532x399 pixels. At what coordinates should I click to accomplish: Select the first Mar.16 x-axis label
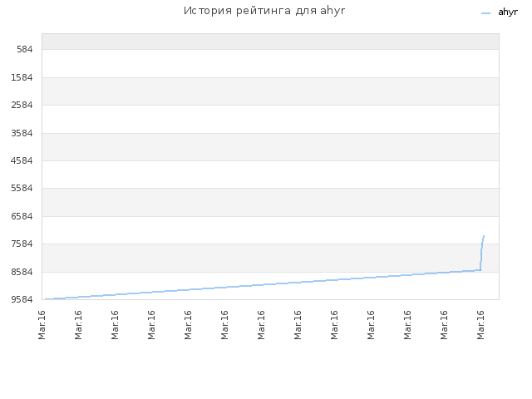42,325
